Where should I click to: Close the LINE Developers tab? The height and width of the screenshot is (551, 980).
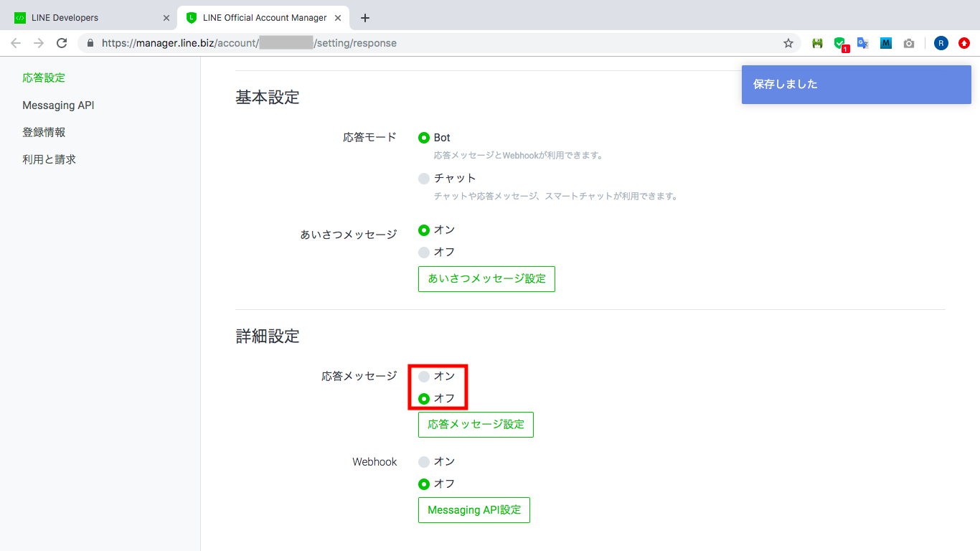click(x=166, y=18)
